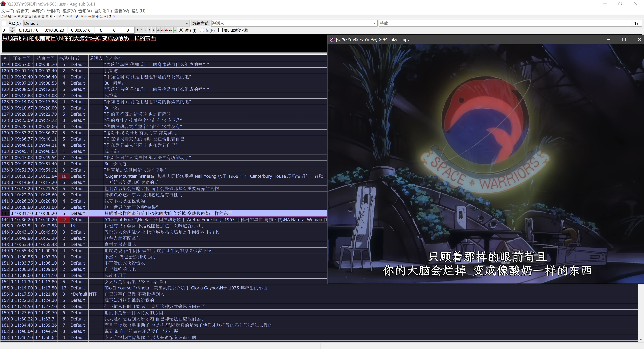Open Styles Manager pink S icon

coord(60,16)
